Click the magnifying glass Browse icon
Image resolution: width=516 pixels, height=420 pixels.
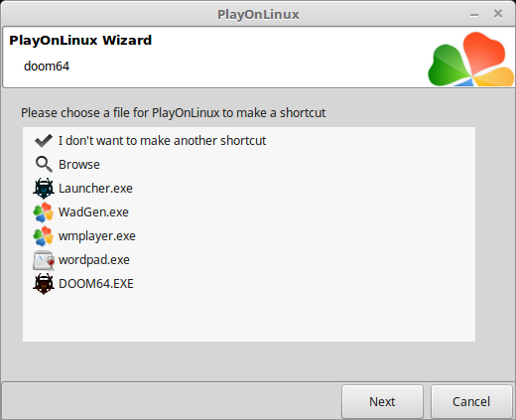point(44,165)
